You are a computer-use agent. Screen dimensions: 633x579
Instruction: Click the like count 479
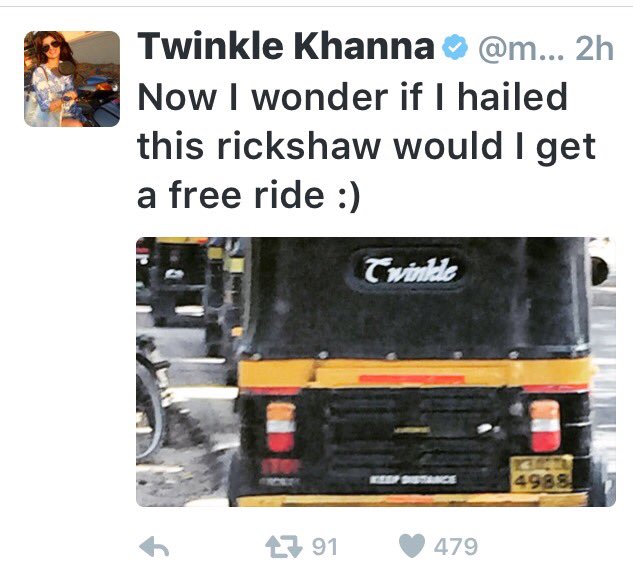pos(456,547)
